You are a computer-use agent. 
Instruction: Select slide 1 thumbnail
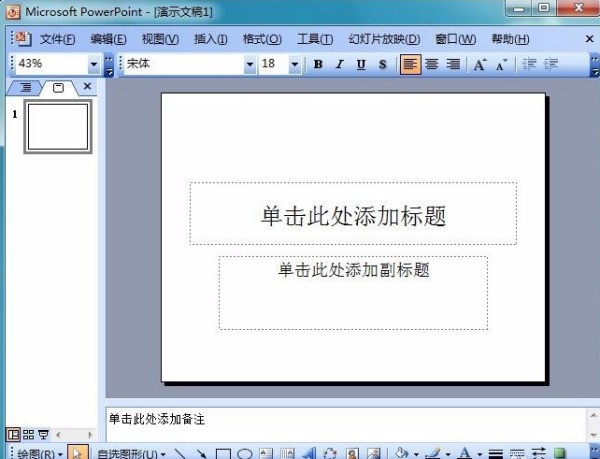pyautogui.click(x=58, y=127)
